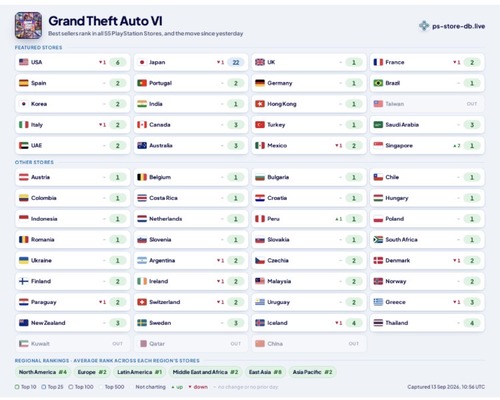Select the East Asia regional ranking chip
Image resolution: width=500 pixels, height=400 pixels.
(x=265, y=372)
